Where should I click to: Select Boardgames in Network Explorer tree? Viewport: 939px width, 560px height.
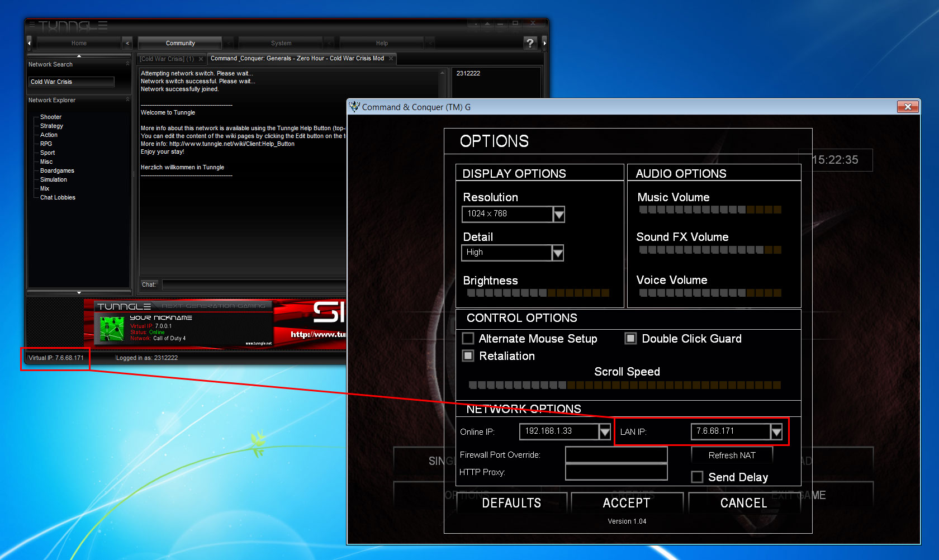[57, 170]
